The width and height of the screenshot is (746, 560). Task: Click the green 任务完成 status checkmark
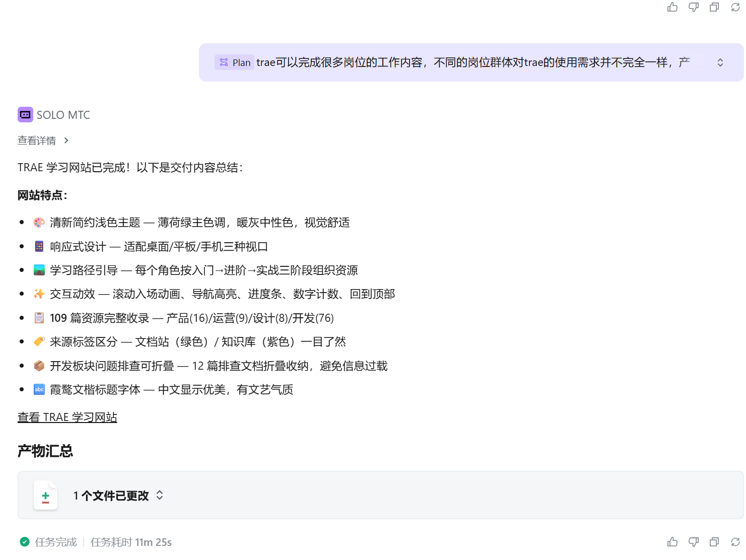tap(25, 542)
